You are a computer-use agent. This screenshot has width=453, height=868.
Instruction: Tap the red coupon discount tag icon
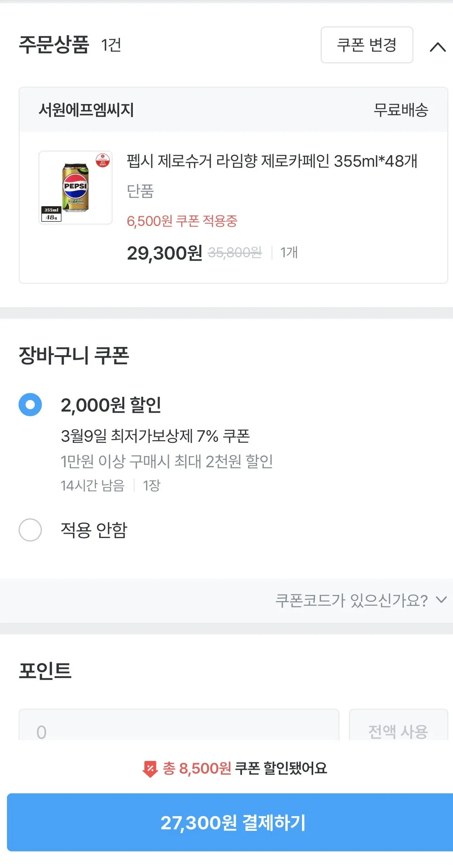[150, 769]
